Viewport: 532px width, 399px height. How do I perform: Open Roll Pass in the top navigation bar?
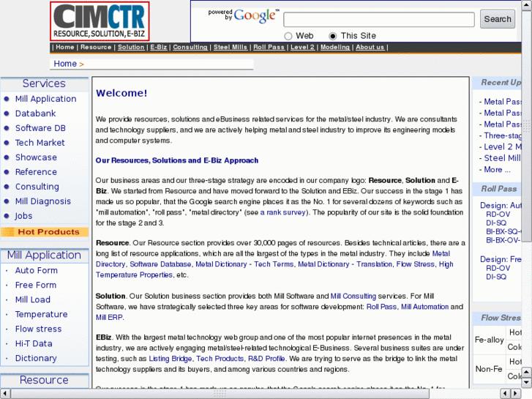(269, 47)
